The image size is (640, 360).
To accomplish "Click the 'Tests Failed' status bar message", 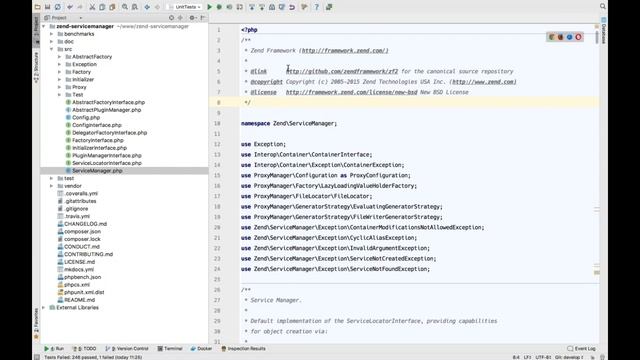I will 93,357.
